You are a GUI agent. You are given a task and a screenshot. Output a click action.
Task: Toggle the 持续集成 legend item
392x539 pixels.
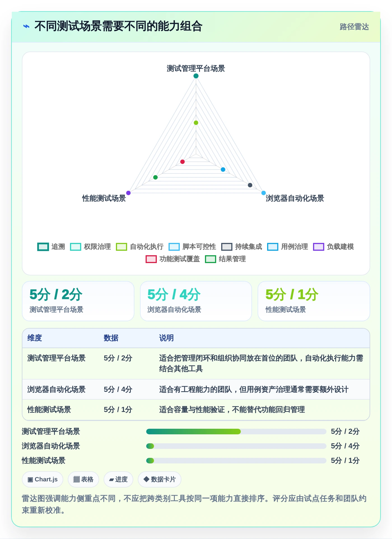[242, 247]
